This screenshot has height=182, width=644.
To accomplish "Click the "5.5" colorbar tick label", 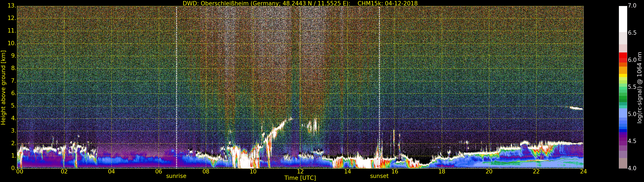I will point(632,87).
